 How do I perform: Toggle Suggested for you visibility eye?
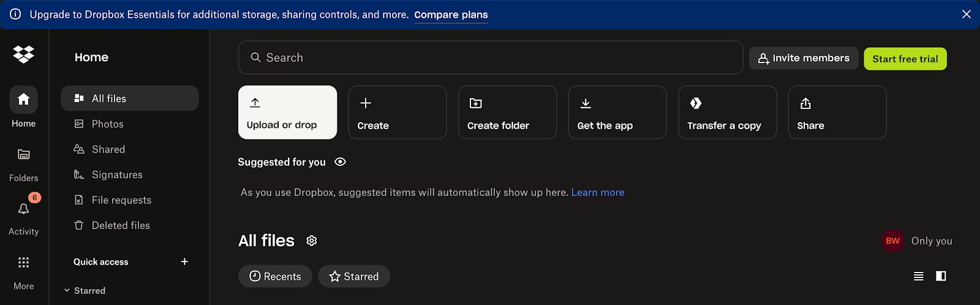(x=341, y=162)
